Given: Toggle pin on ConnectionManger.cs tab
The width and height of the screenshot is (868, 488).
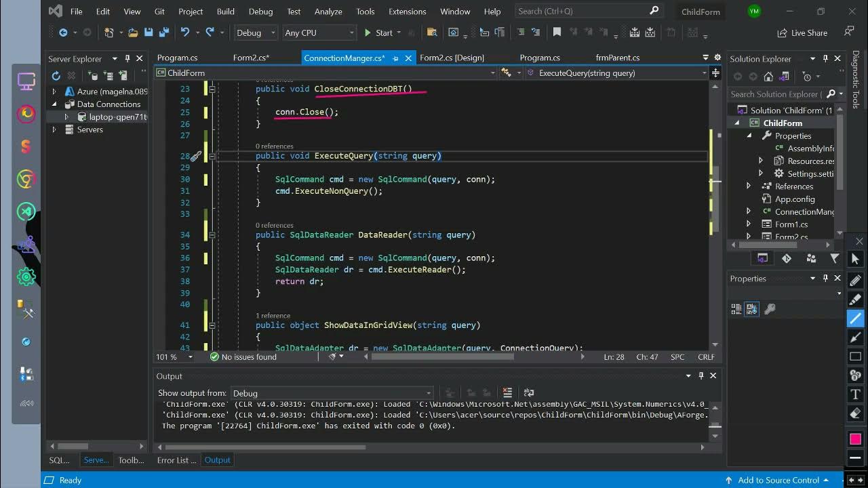Looking at the screenshot, I should click(395, 58).
